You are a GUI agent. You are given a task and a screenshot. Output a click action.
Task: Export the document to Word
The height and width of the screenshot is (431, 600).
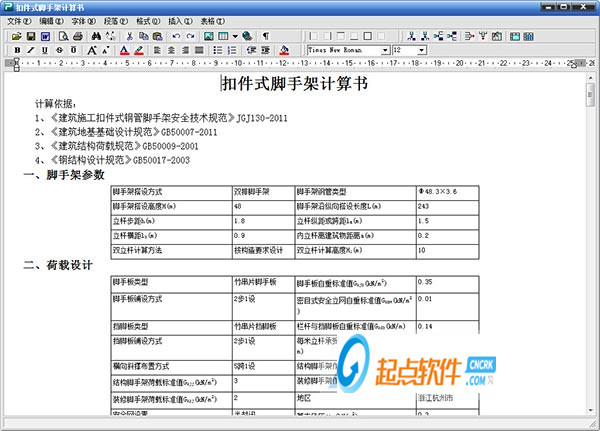(46, 36)
